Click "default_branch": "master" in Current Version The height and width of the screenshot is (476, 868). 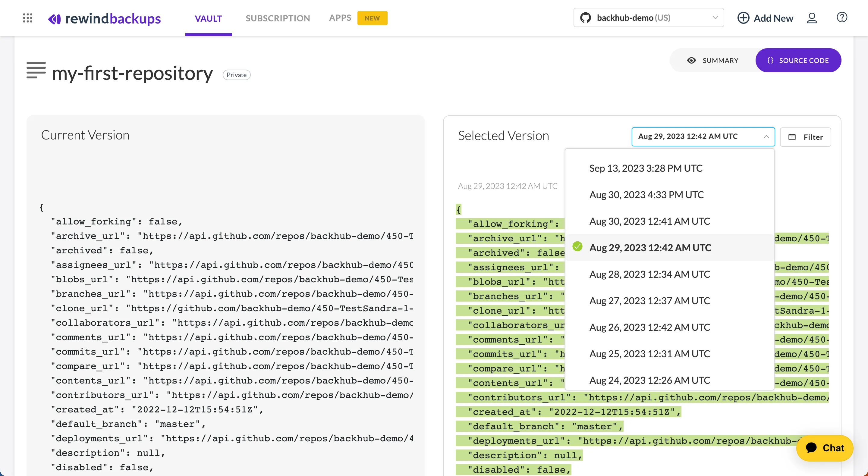tap(128, 424)
